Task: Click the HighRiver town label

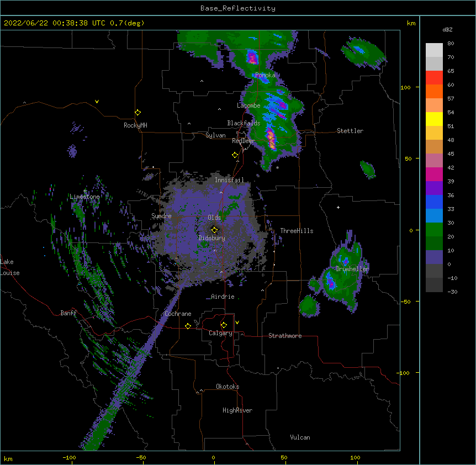Action: coord(237,410)
